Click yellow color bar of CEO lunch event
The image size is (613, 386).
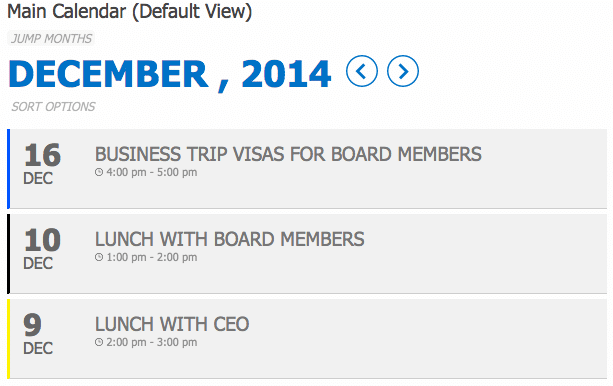pos(9,339)
